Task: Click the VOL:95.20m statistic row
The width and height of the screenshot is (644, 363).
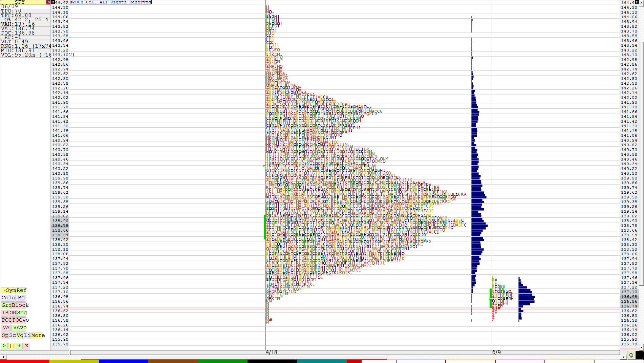Action: [x=25, y=55]
